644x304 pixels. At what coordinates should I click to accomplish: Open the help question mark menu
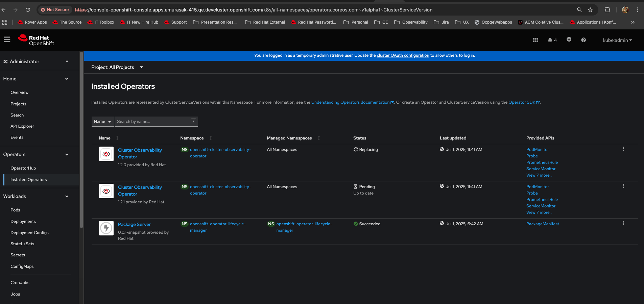click(583, 40)
